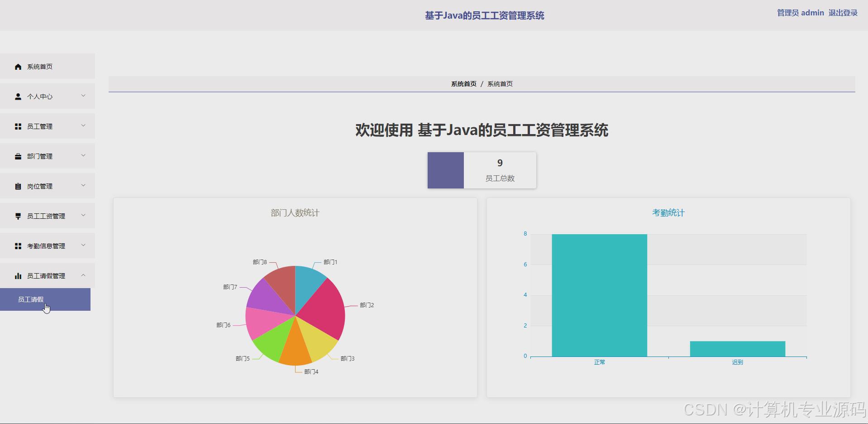The height and width of the screenshot is (424, 868).
Task: Click the y-axis value 8
Action: coord(525,234)
